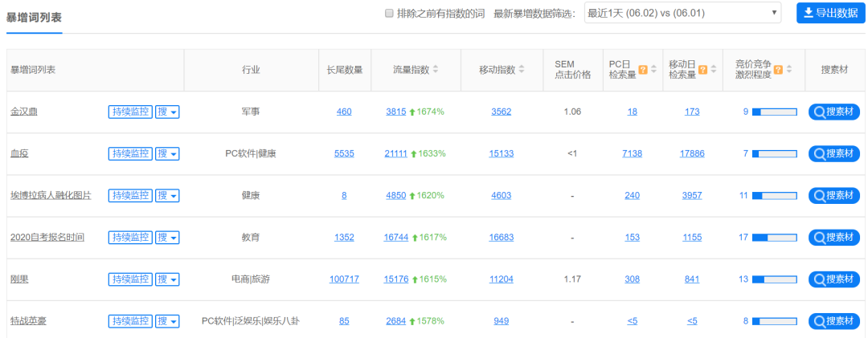868x338 pixels.
Task: Sort by 竞价竞争激烈程度 column arrows
Action: pos(789,71)
